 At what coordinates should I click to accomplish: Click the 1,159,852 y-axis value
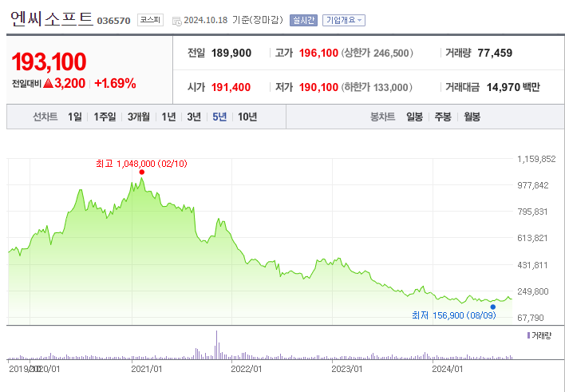point(536,159)
